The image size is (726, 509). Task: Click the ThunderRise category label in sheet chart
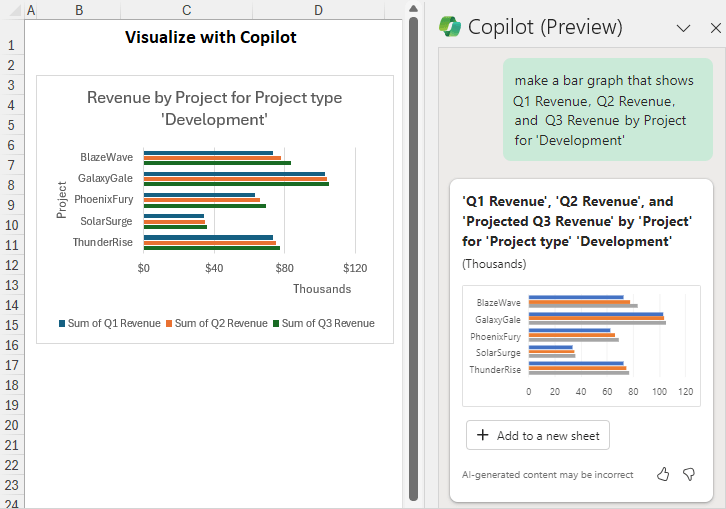(102, 242)
